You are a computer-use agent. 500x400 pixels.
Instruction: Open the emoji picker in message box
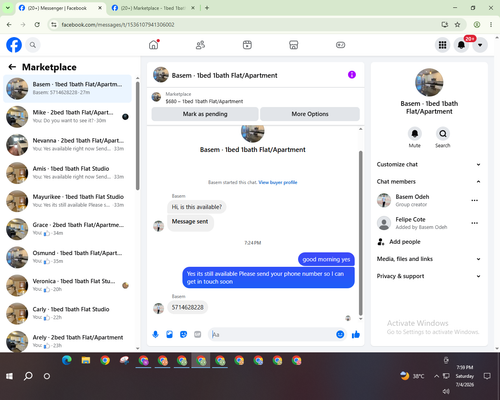340,334
